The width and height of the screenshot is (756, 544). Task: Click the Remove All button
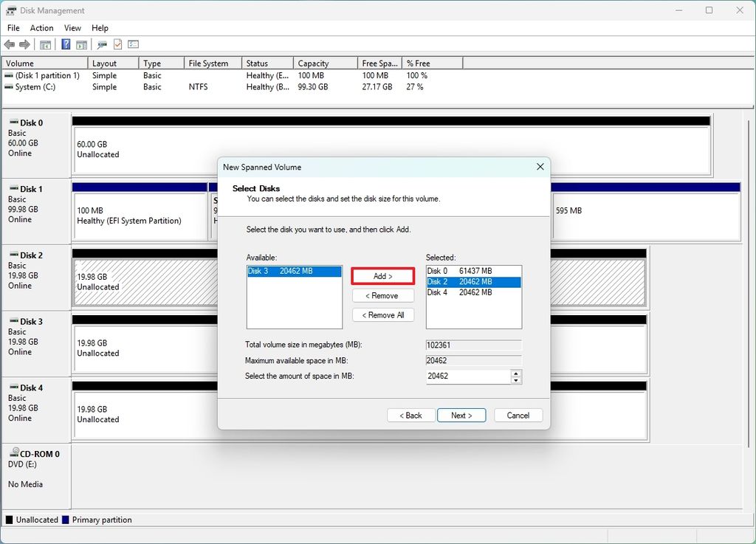pyautogui.click(x=382, y=314)
